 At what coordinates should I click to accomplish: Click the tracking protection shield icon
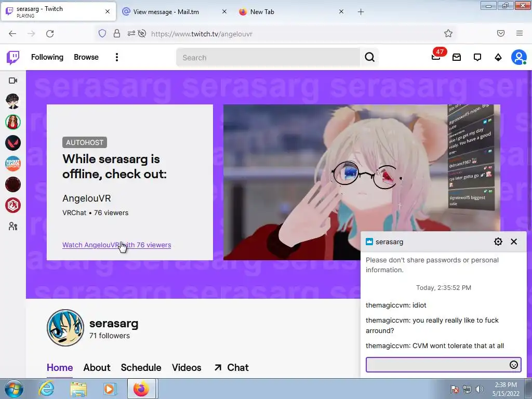pos(102,33)
